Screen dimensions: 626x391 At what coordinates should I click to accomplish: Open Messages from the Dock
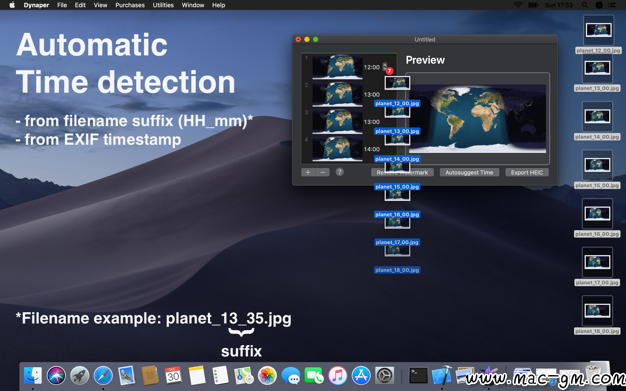pyautogui.click(x=291, y=375)
